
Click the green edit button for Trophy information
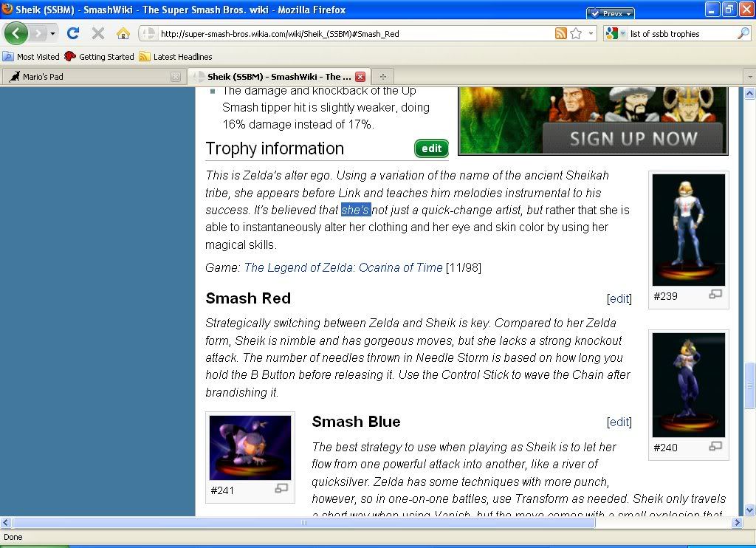coord(431,148)
